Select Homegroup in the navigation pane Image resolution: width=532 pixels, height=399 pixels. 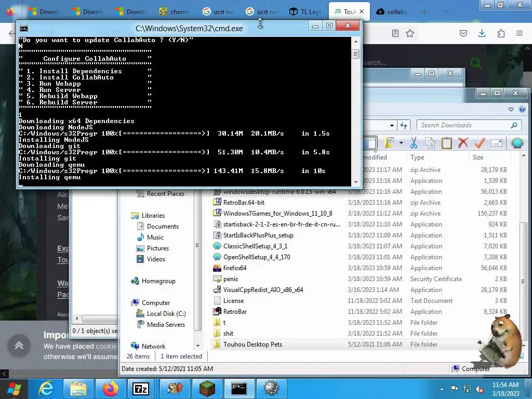click(158, 281)
